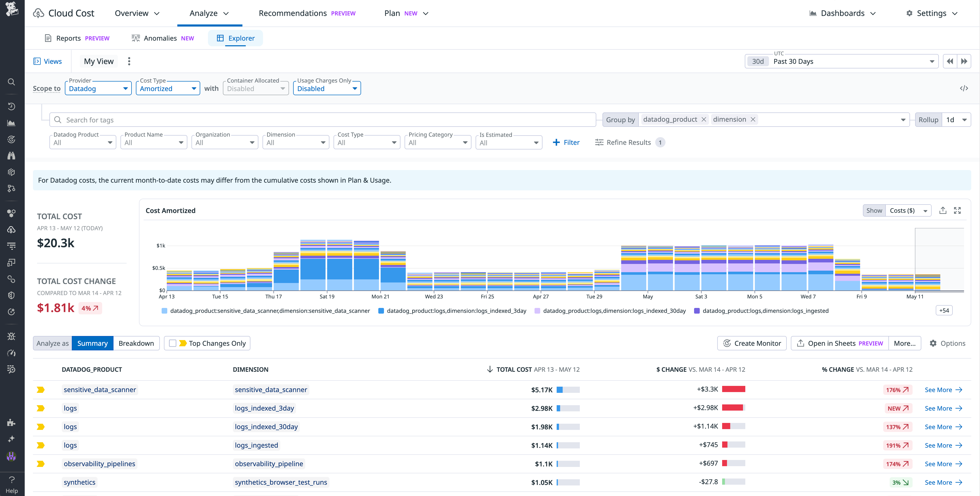Screen dimensions: 980x496
Task: Expand the Cost Amortized chart to fullscreen
Action: tap(958, 210)
